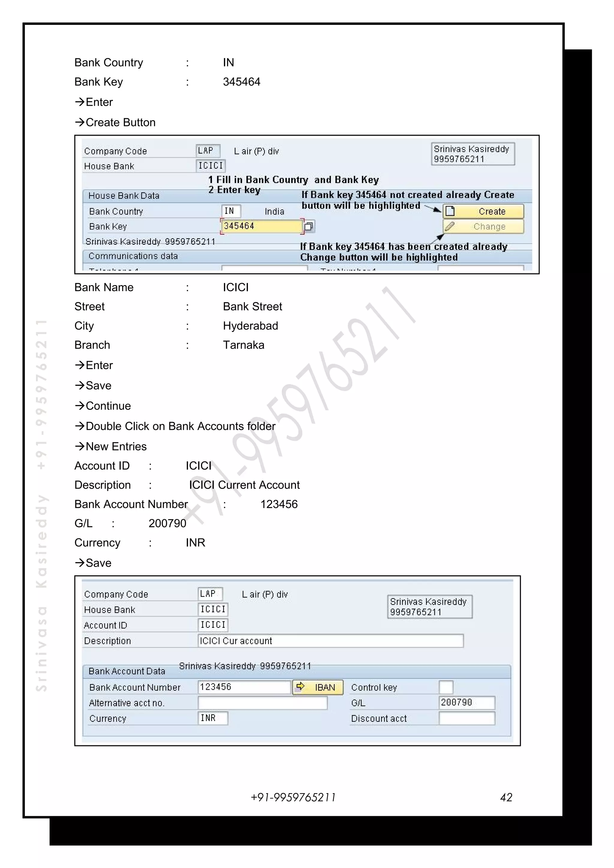The width and height of the screenshot is (614, 868).
Task: Click the Account ID field showing ICICI
Action: tap(213, 625)
